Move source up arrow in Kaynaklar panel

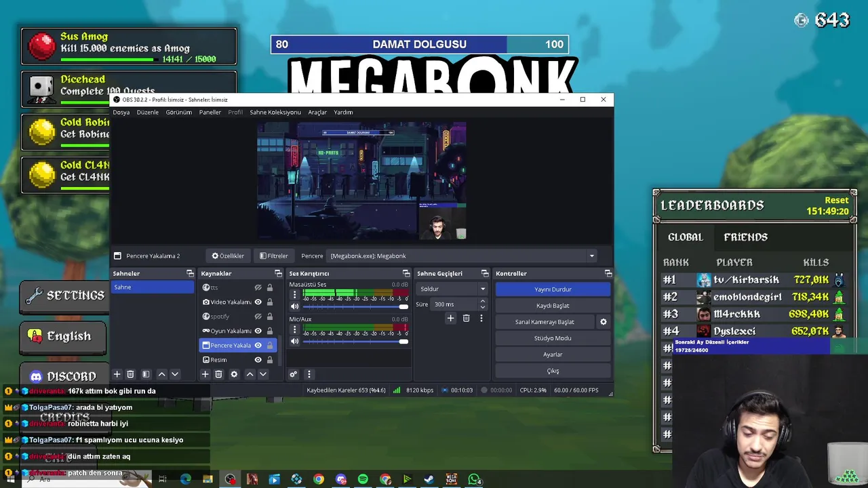[250, 374]
